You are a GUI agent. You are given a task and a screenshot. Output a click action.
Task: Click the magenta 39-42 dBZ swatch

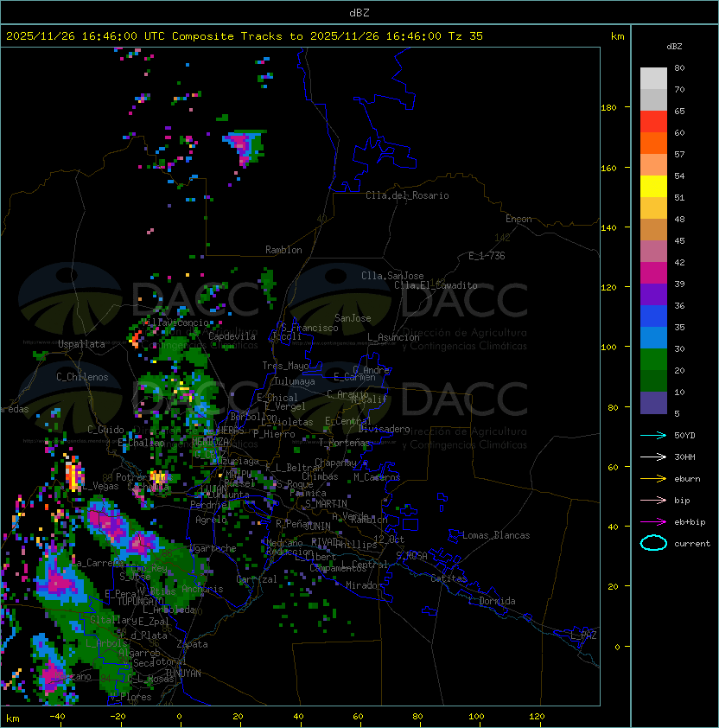653,272
